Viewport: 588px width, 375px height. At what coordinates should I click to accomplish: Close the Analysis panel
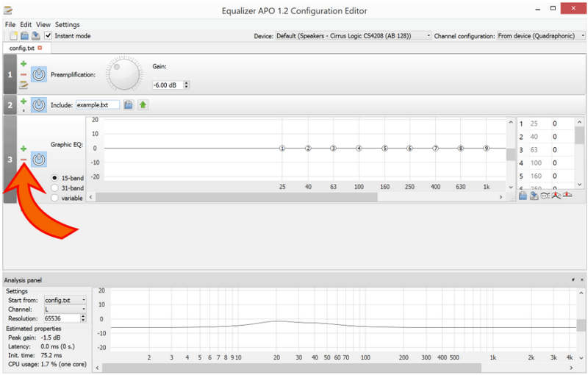tap(582, 279)
